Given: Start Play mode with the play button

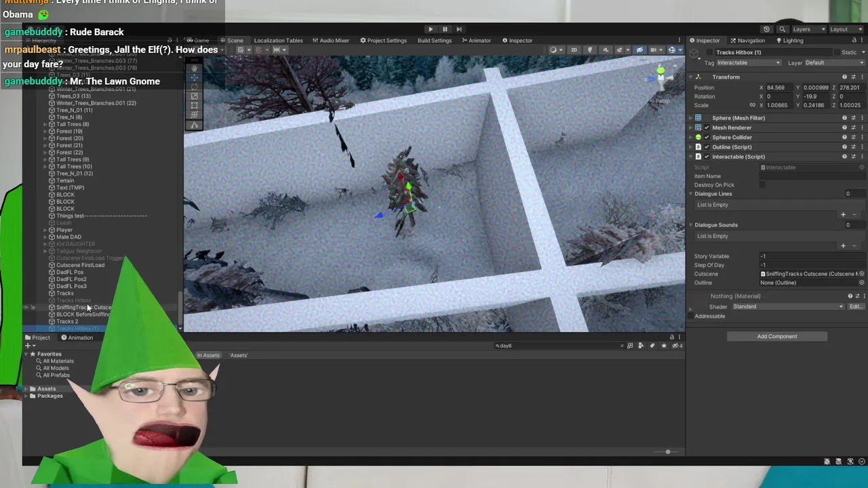Looking at the screenshot, I should click(x=431, y=29).
